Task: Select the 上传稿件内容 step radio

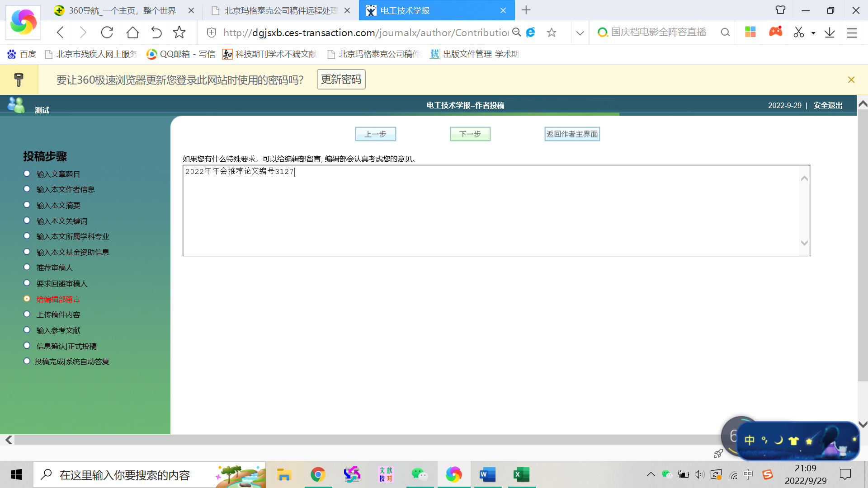Action: click(27, 314)
